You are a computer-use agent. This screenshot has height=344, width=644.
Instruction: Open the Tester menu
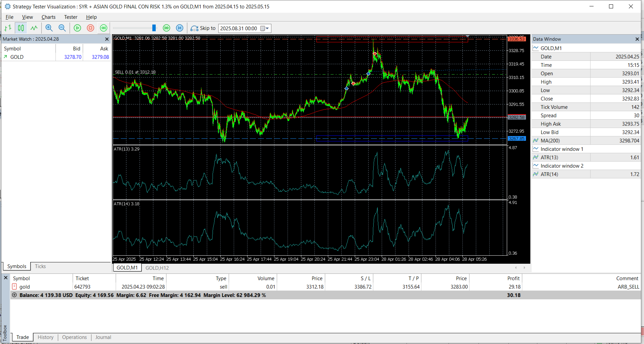coord(71,17)
